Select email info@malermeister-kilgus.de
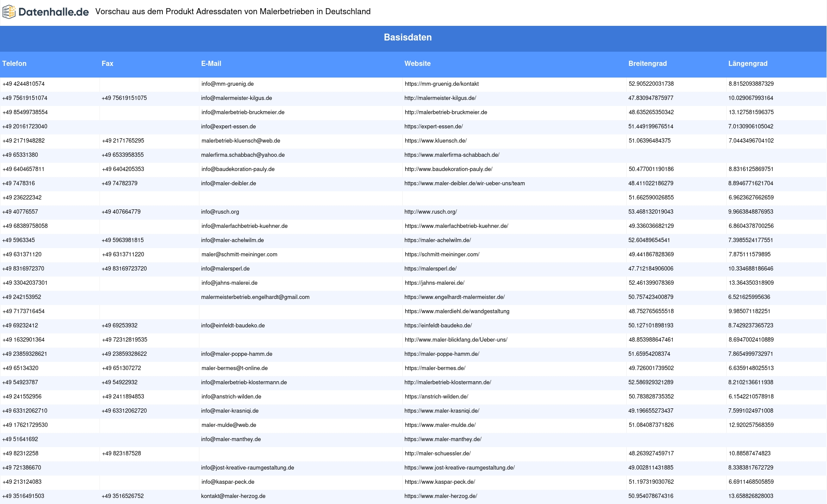Viewport: 827px width, 504px height. coord(236,98)
